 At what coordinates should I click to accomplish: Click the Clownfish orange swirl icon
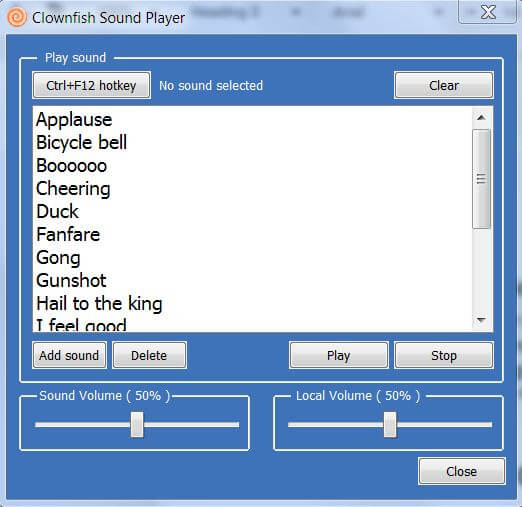17,17
